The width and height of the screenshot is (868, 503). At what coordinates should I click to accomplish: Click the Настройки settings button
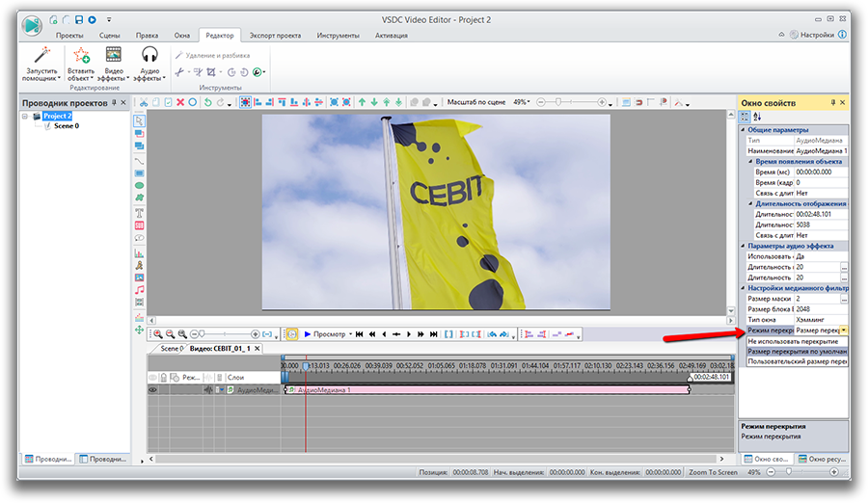pos(810,35)
